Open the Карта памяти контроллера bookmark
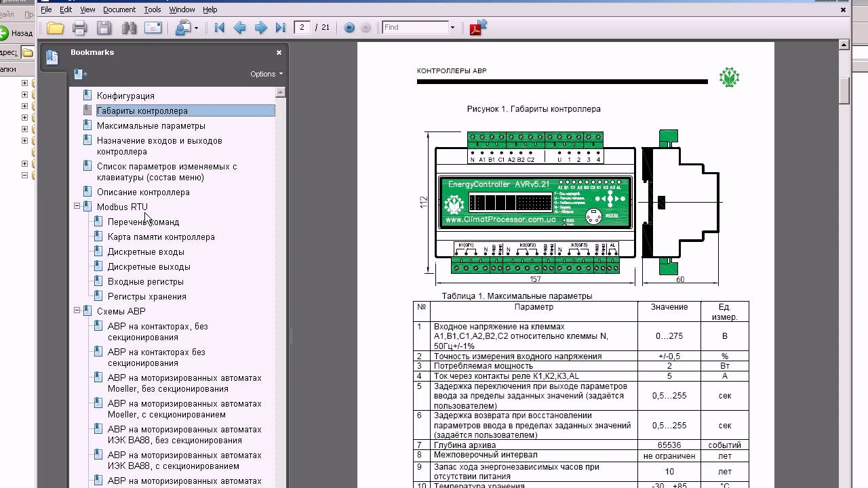This screenshot has width=868, height=488. click(x=161, y=237)
